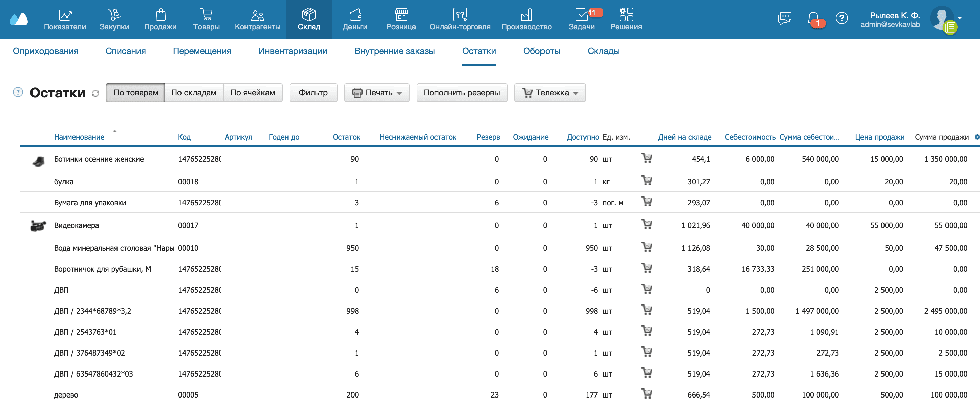The height and width of the screenshot is (408, 980).
Task: Open Задачи with the checkmark icon
Action: click(582, 15)
